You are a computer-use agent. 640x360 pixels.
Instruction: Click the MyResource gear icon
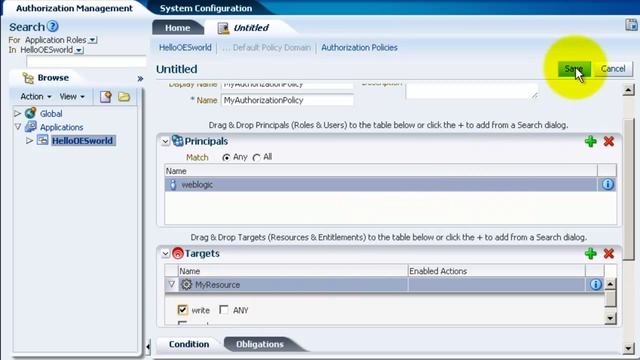pos(186,284)
